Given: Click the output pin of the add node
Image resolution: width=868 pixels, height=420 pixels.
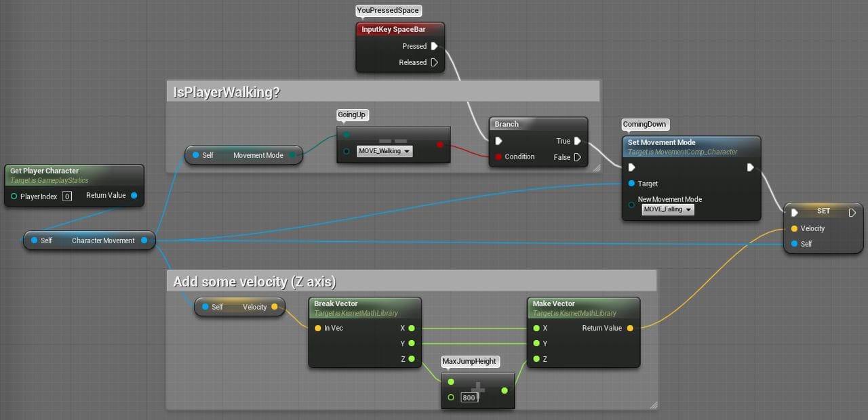Looking at the screenshot, I should tap(504, 390).
